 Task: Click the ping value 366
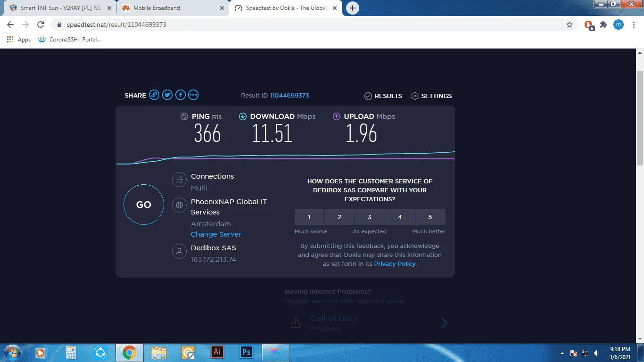click(207, 133)
